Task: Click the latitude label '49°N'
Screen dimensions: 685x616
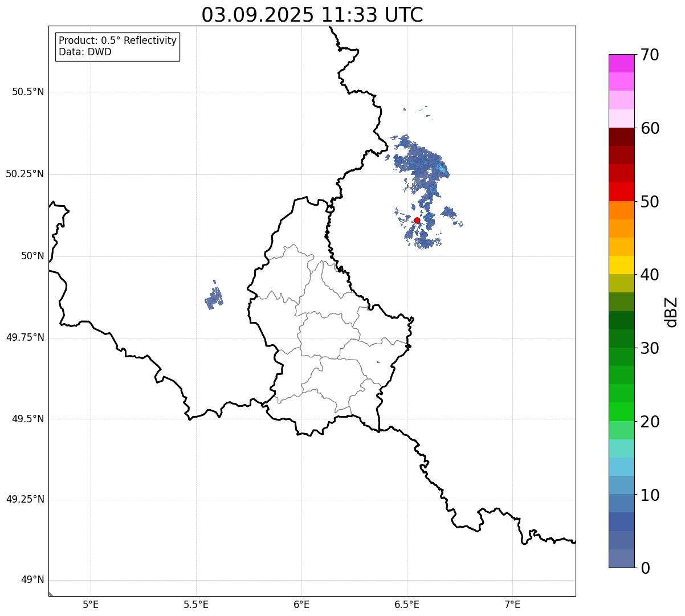Action: (x=32, y=580)
